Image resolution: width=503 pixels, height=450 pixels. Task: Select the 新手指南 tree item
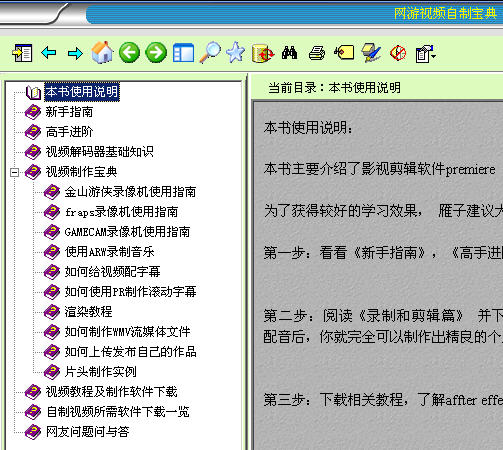(69, 112)
